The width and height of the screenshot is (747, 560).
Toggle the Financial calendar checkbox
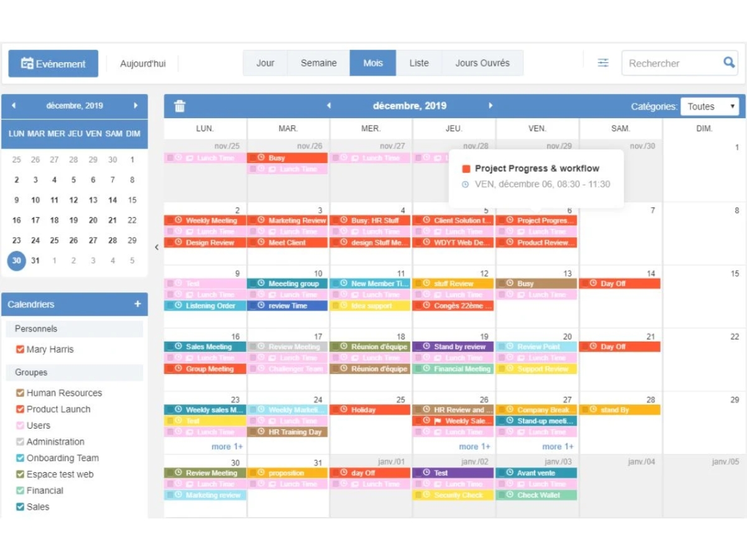[20, 490]
